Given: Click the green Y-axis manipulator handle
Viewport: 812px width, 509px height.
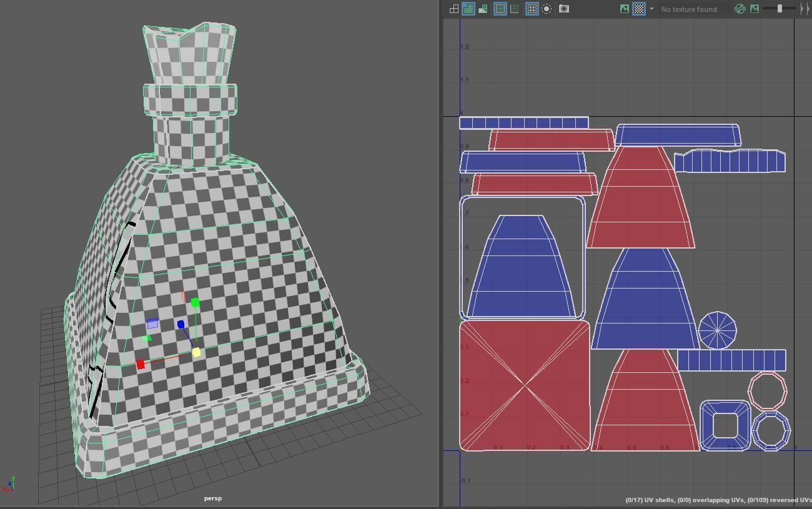Looking at the screenshot, I should point(196,303).
